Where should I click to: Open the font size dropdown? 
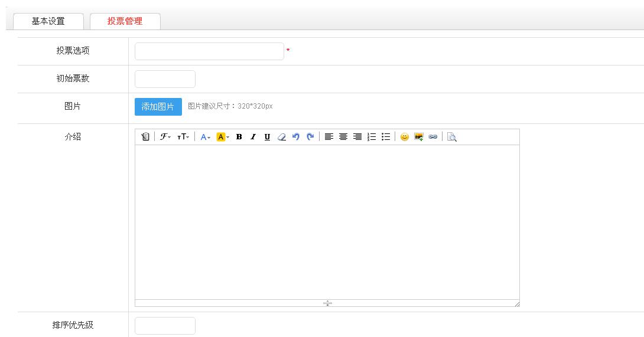coord(183,137)
